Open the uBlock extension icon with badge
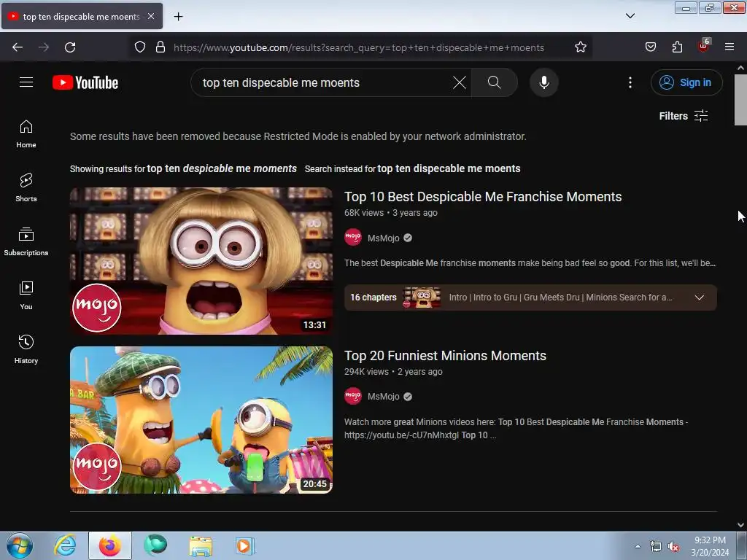The image size is (747, 560). (704, 46)
